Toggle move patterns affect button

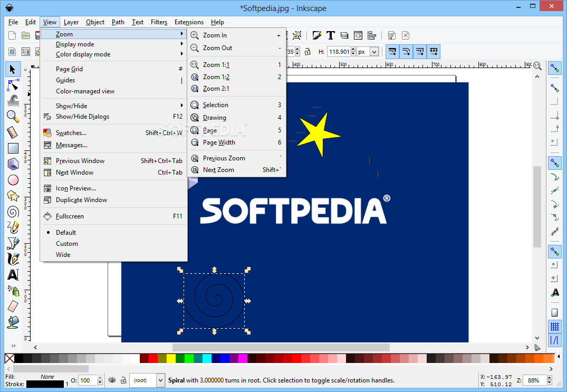pos(434,52)
